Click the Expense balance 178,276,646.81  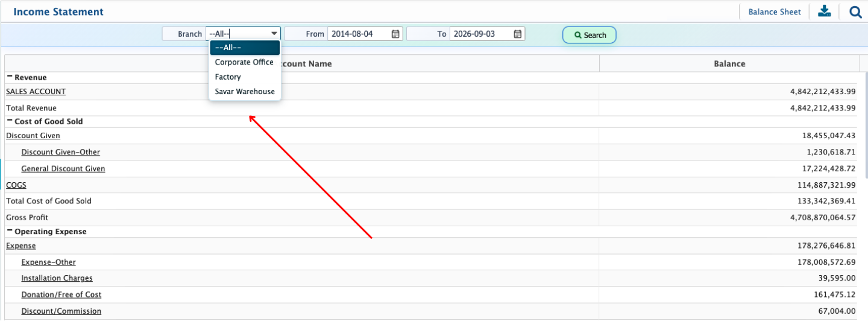tap(828, 246)
